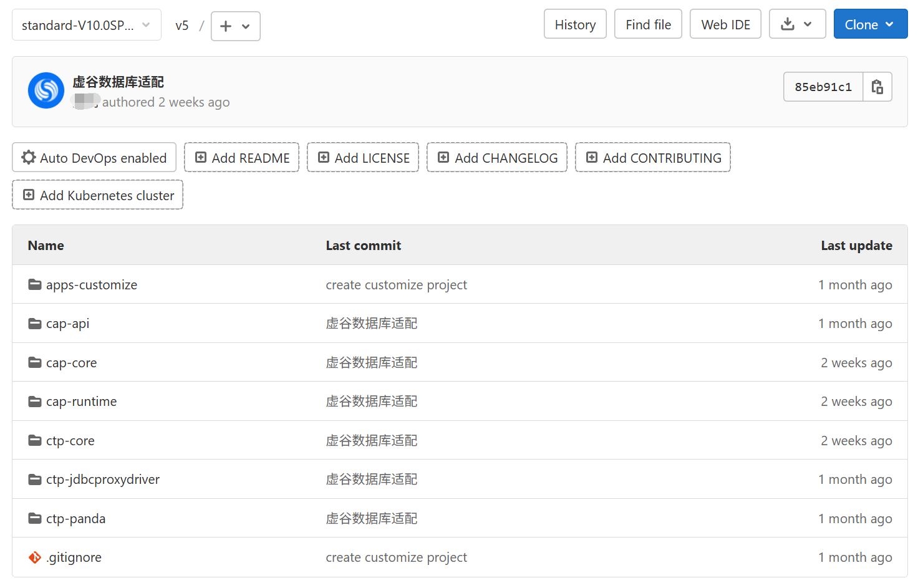Viewport: 918px width, 588px height.
Task: Copy commit SHA 85eb91c1 to clipboard
Action: (x=877, y=87)
